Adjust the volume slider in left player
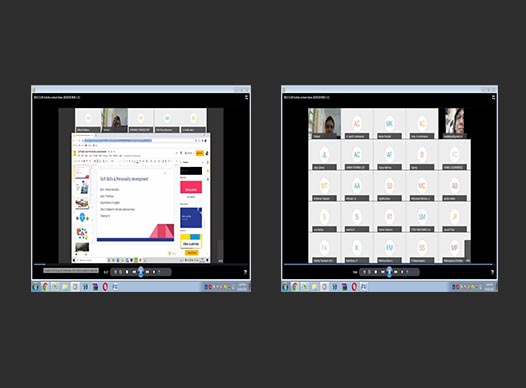This screenshot has width=526, height=388. tap(163, 272)
